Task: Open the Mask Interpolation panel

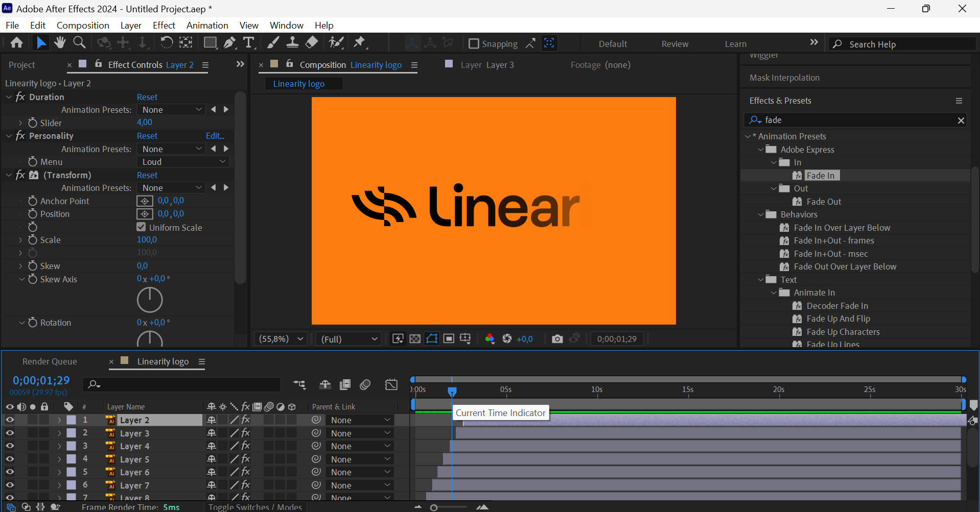Action: pyautogui.click(x=784, y=78)
